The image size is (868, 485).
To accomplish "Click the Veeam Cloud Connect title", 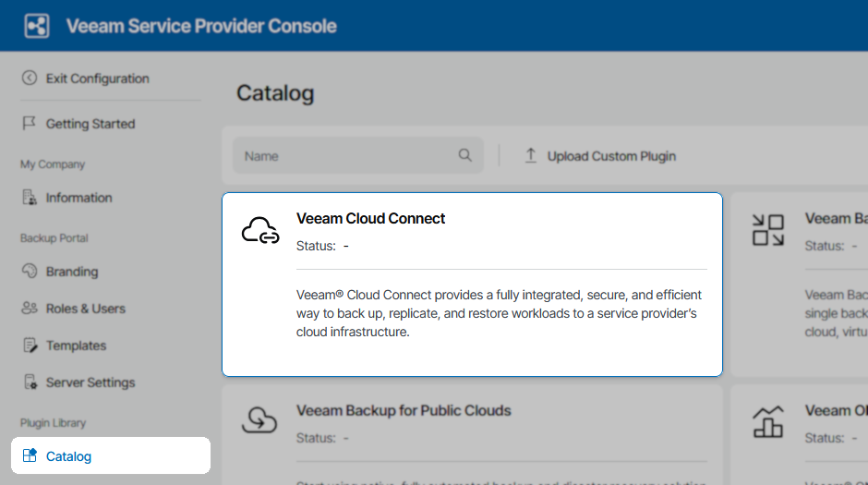I will click(370, 219).
